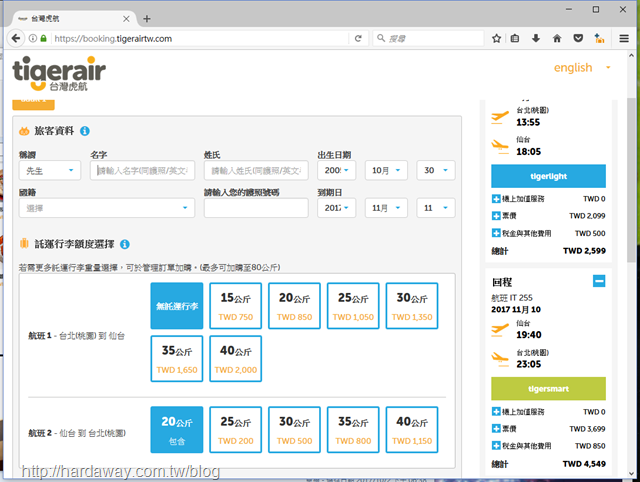640x482 pixels.
Task: Click the passport number input field
Action: [x=256, y=208]
